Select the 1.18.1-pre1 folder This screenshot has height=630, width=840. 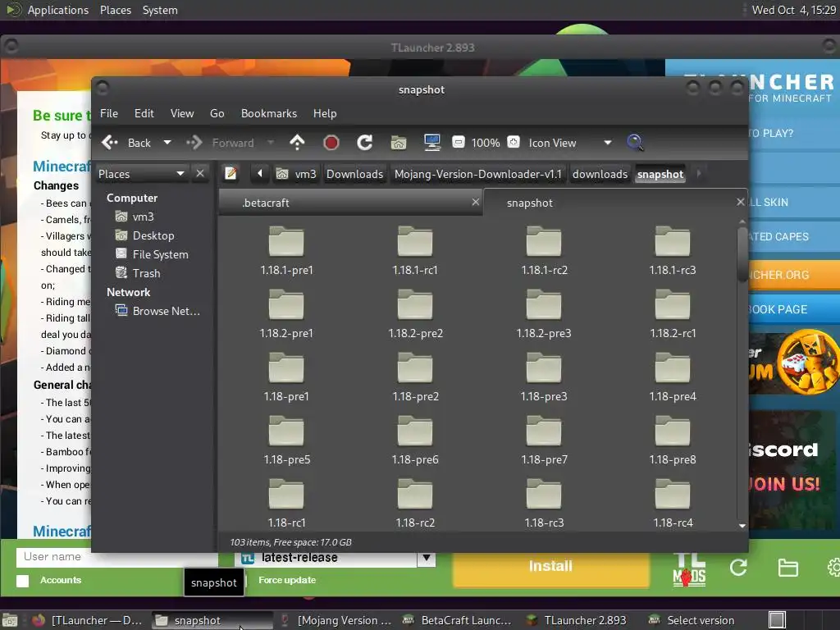click(x=286, y=251)
